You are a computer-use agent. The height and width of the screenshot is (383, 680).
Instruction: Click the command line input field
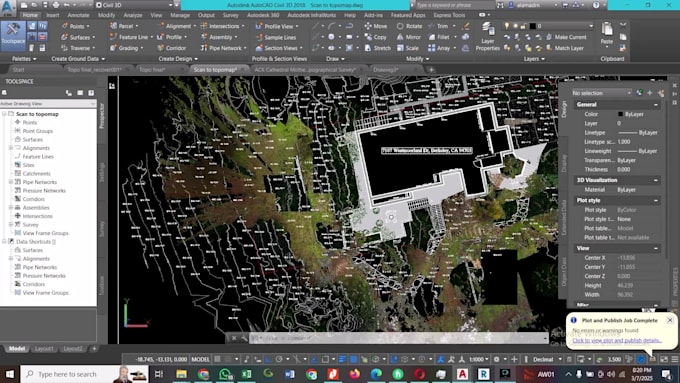tap(399, 338)
